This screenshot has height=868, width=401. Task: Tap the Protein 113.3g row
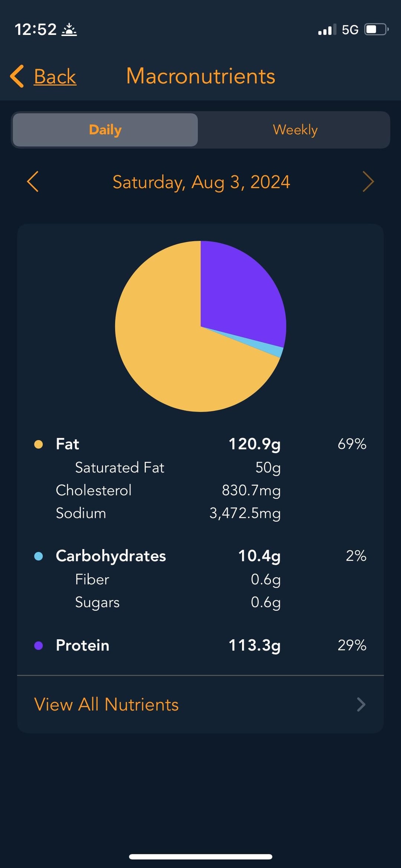pyautogui.click(x=200, y=646)
